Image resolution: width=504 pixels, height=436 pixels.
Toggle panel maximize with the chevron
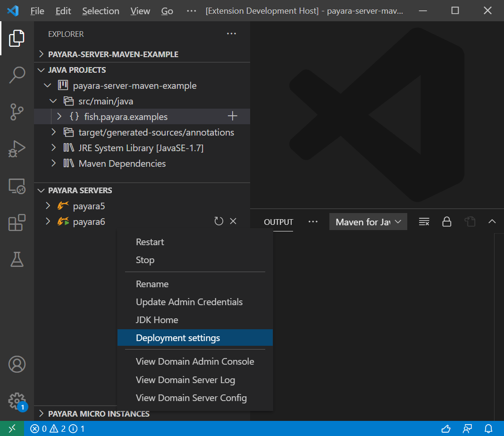pos(492,222)
